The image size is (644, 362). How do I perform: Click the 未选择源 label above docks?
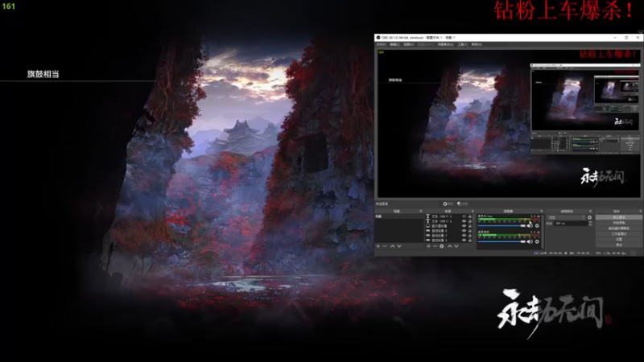[382, 204]
